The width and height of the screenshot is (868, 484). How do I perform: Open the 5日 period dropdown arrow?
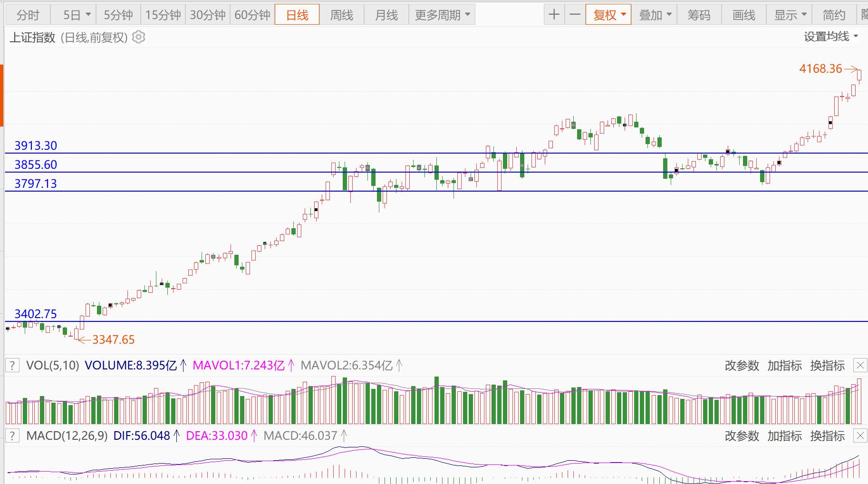point(88,15)
